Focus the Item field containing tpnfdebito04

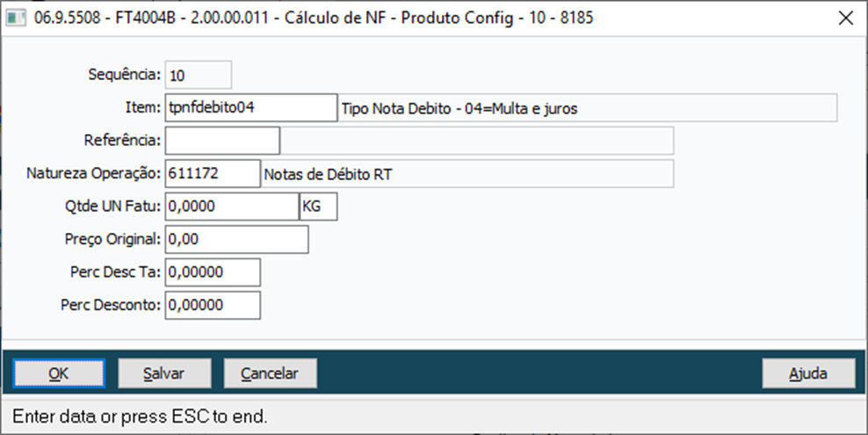tap(250, 107)
